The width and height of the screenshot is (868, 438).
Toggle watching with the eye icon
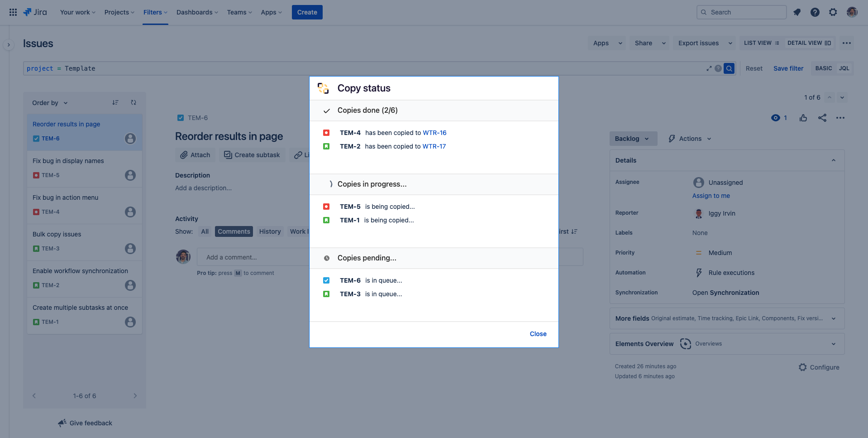pos(775,118)
